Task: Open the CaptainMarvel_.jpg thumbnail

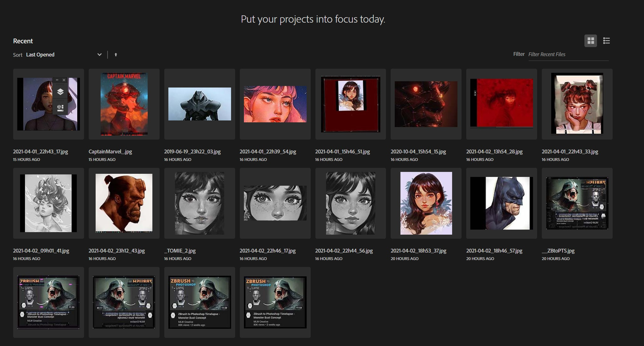Action: pos(124,104)
